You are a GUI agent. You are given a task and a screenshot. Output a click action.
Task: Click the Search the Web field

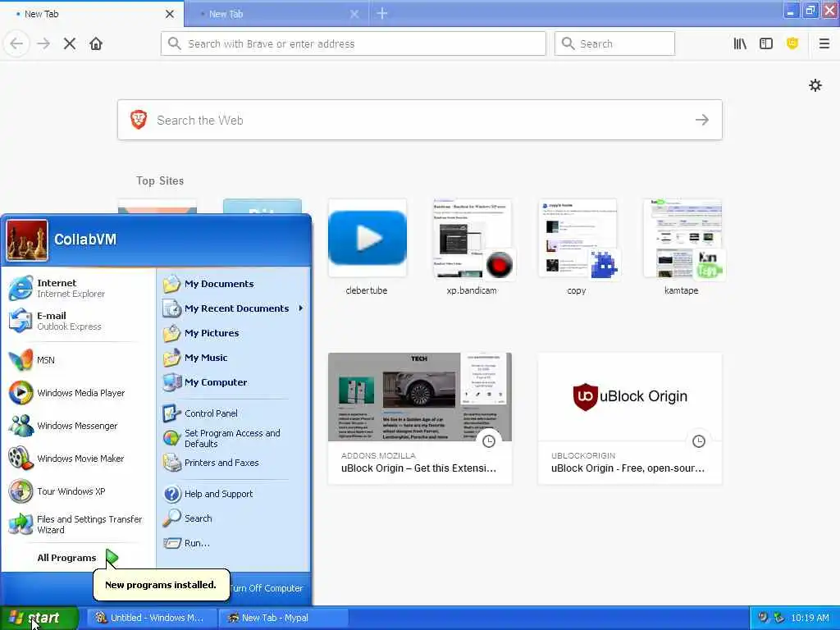[x=420, y=120]
